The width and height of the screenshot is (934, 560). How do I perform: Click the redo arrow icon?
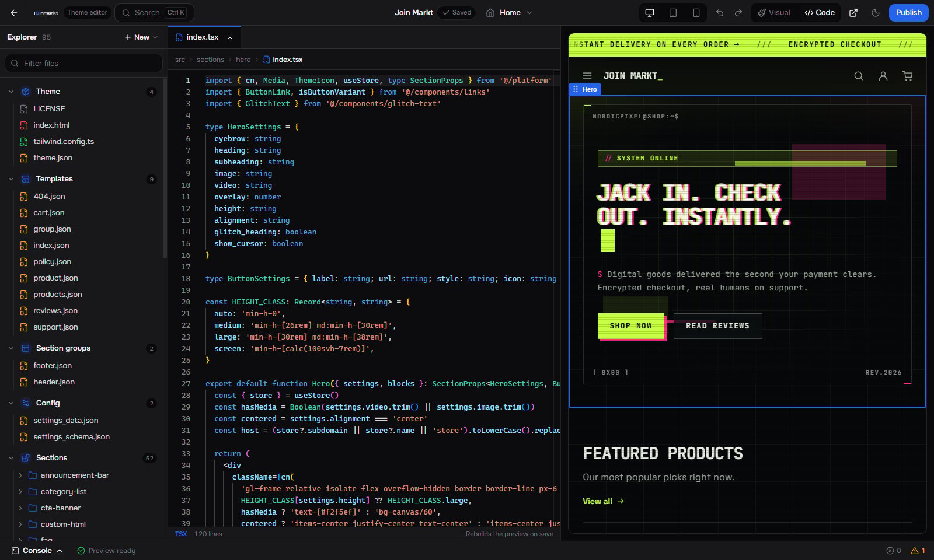[738, 13]
